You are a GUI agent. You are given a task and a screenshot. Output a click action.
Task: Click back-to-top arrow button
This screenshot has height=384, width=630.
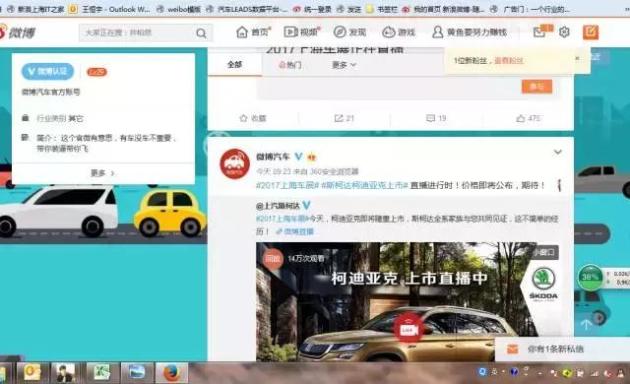pos(586,325)
